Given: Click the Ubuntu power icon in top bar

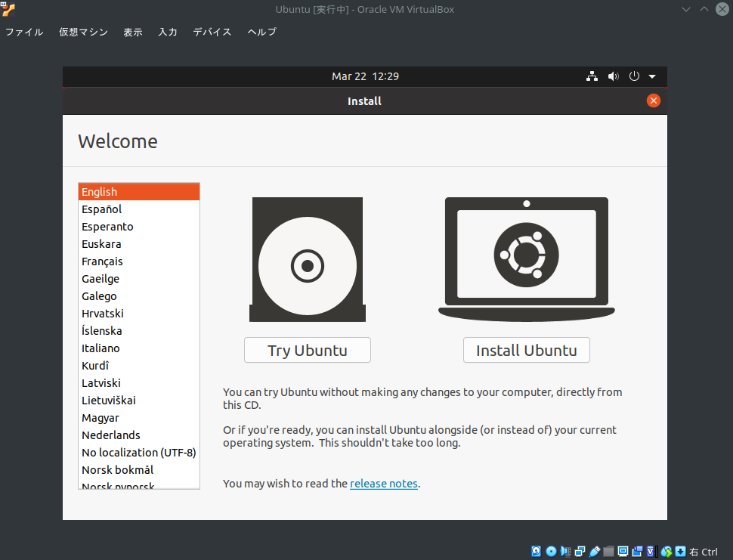Looking at the screenshot, I should (x=634, y=76).
